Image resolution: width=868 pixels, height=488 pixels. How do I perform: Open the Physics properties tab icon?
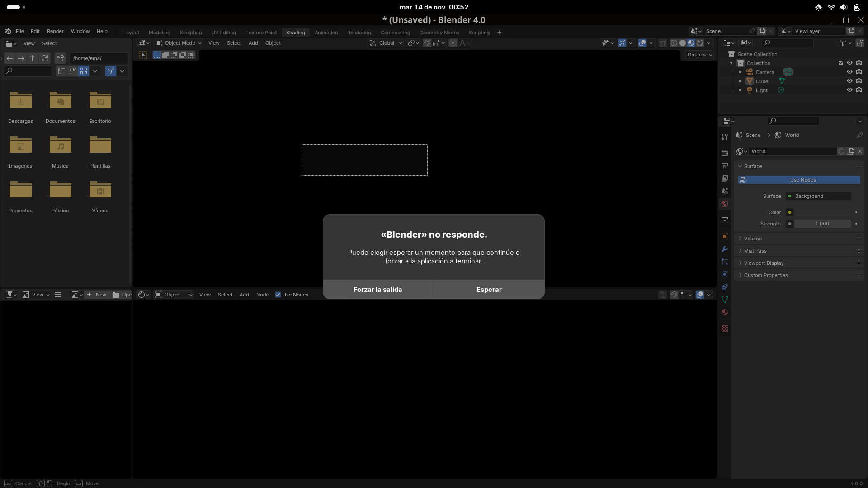tap(725, 274)
